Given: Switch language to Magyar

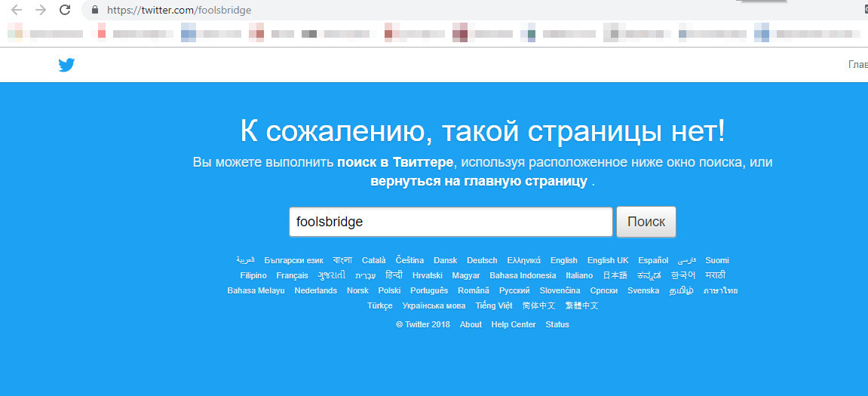Looking at the screenshot, I should pyautogui.click(x=466, y=275).
